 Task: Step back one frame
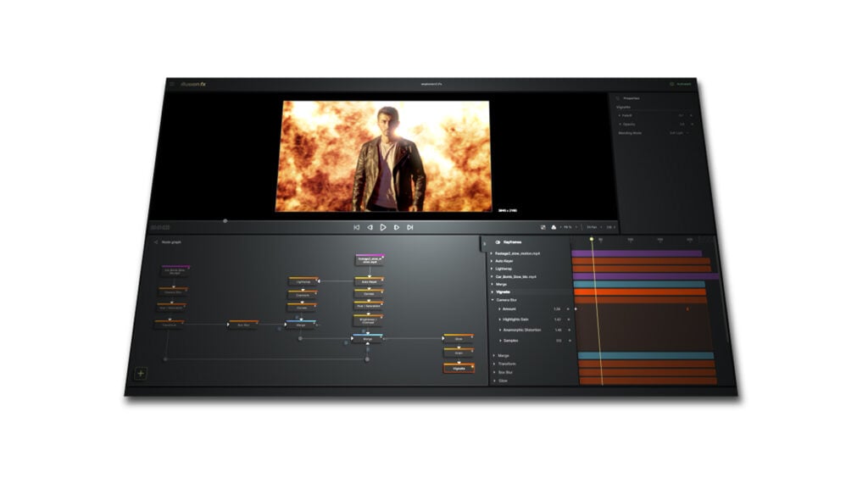click(x=370, y=227)
